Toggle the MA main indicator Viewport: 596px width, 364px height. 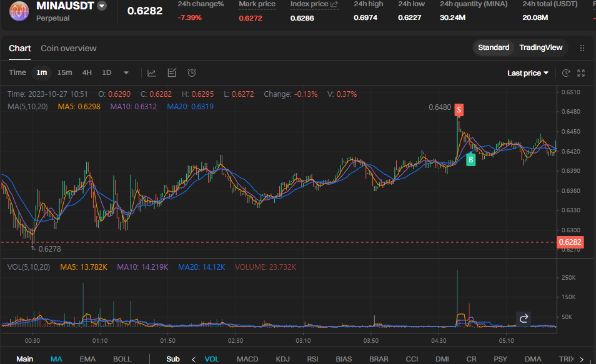(x=56, y=359)
